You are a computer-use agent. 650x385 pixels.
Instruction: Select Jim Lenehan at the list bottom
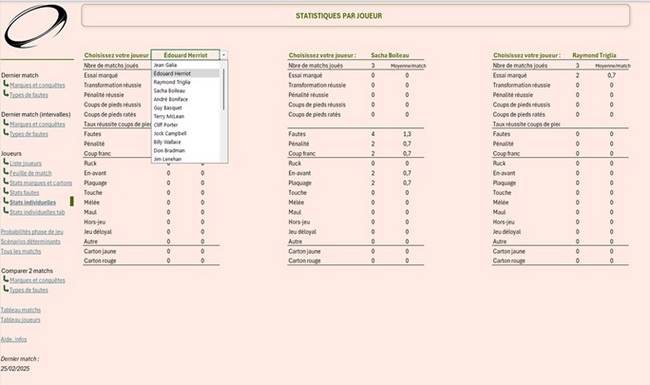[167, 159]
